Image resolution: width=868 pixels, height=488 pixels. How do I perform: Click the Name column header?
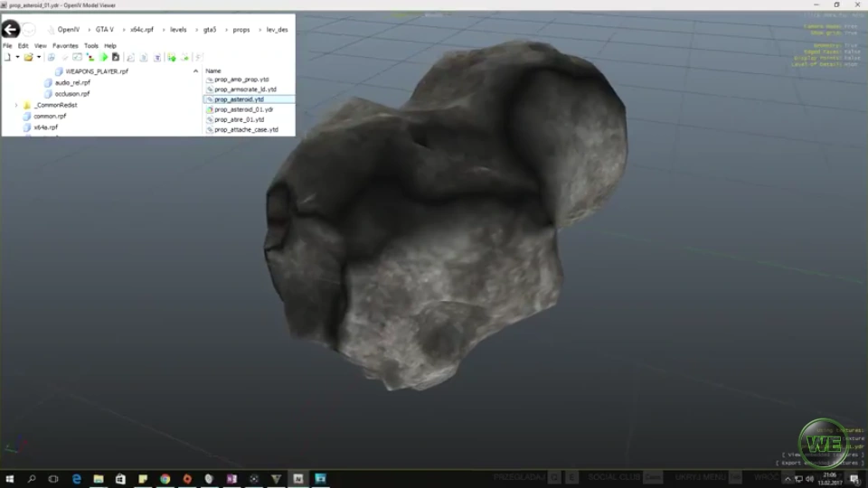(x=213, y=70)
